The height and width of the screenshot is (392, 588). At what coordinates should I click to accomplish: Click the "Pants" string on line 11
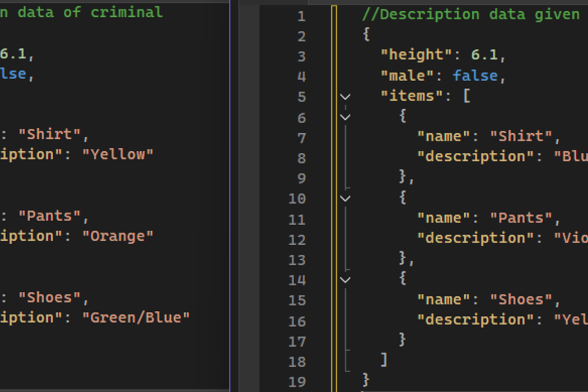tap(521, 218)
